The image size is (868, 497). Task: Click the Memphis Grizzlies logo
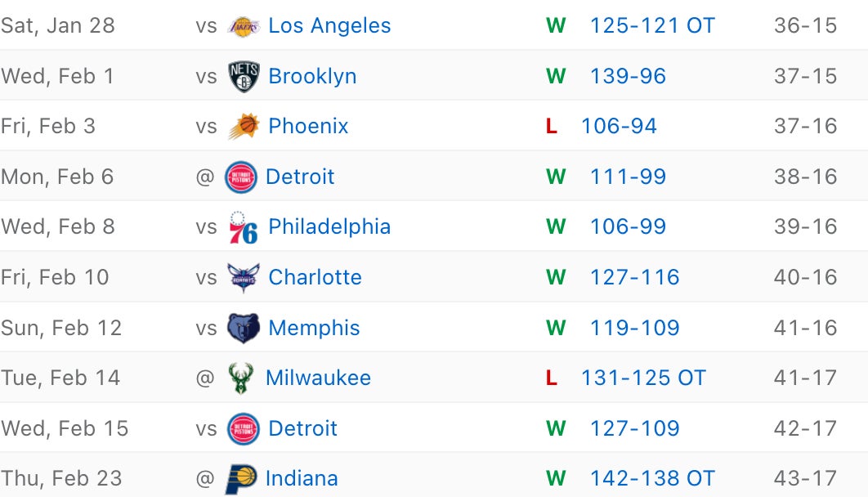pos(244,329)
